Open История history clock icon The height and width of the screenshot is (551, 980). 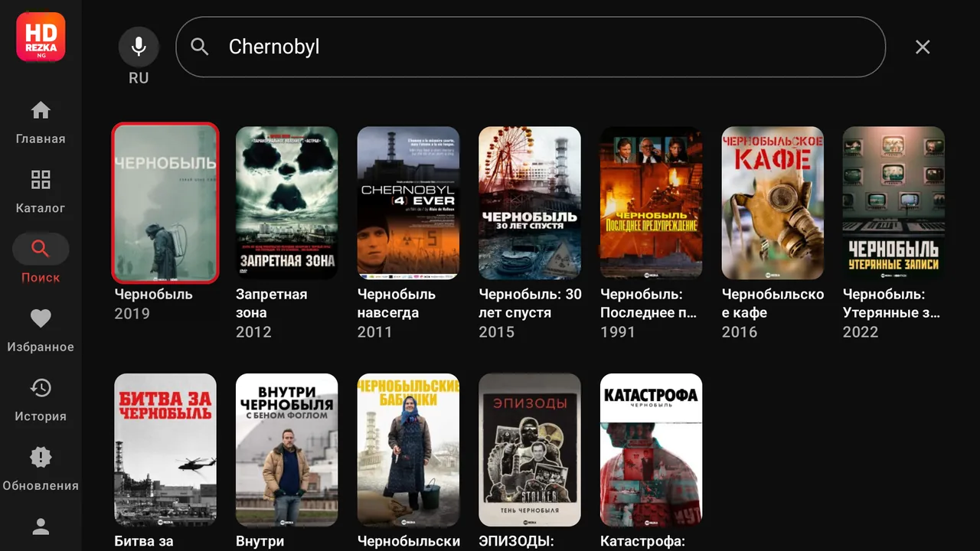(x=41, y=388)
